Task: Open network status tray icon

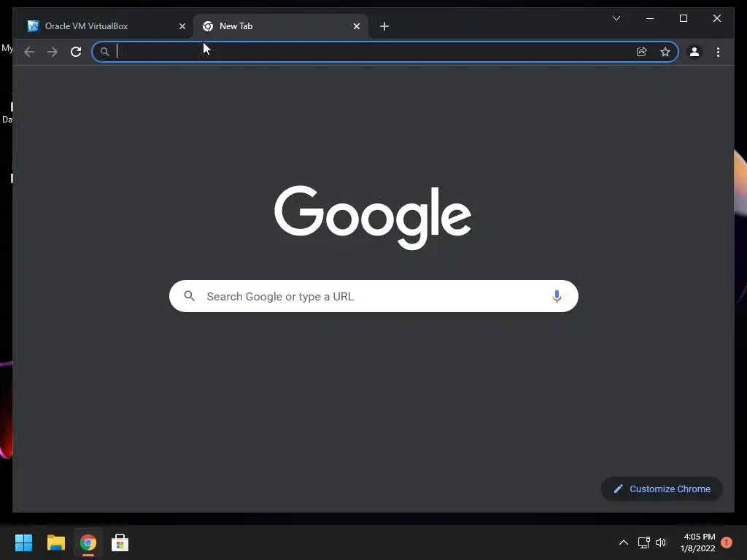Action: coord(643,542)
